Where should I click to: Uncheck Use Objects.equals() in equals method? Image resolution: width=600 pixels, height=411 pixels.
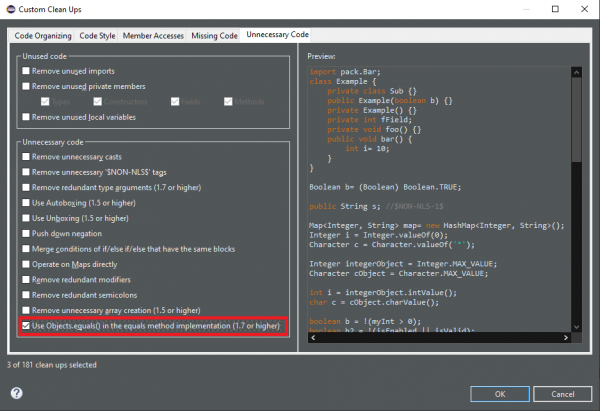(x=26, y=326)
